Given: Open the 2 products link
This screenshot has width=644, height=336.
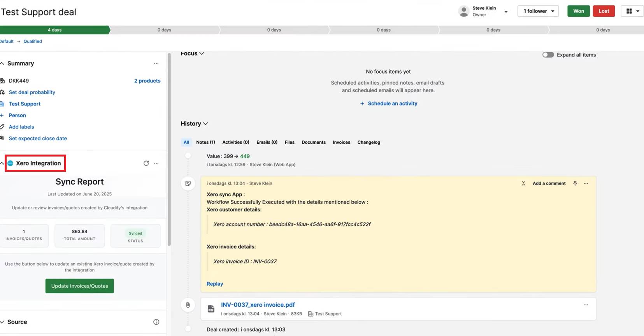Looking at the screenshot, I should [x=147, y=81].
